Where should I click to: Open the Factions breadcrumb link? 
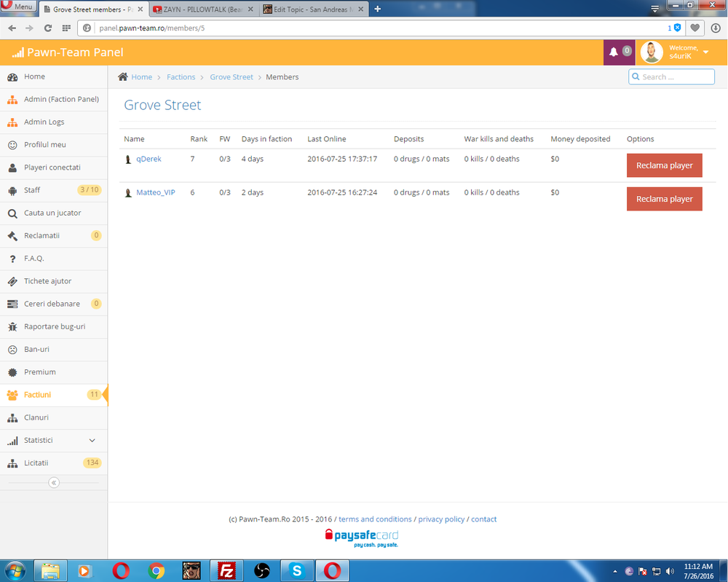[x=181, y=77]
